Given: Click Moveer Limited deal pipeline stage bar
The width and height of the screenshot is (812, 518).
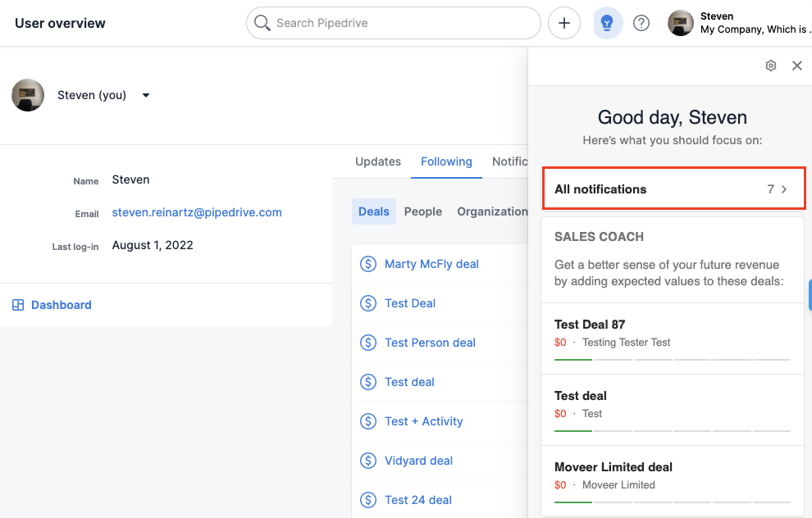Looking at the screenshot, I should 673,502.
